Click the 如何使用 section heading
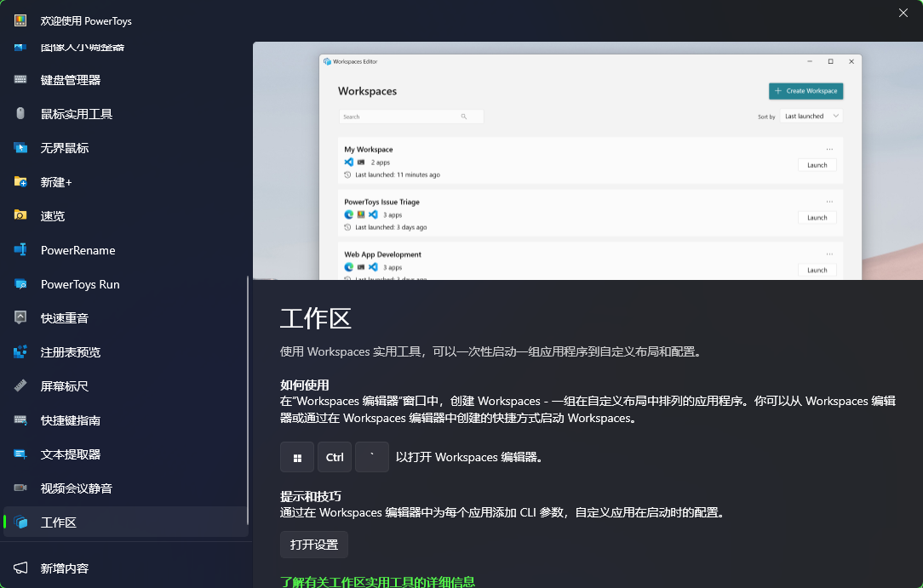Screen dimensions: 923x588 point(304,385)
